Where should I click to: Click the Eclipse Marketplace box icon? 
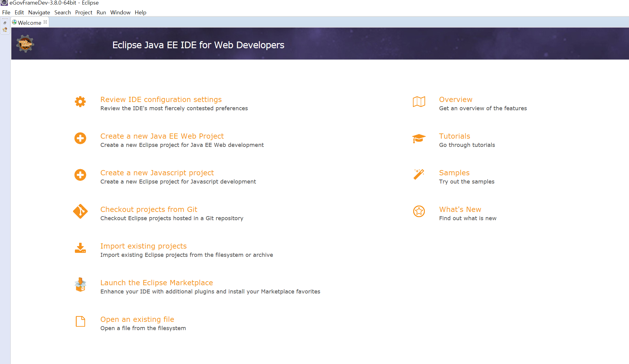tap(80, 285)
